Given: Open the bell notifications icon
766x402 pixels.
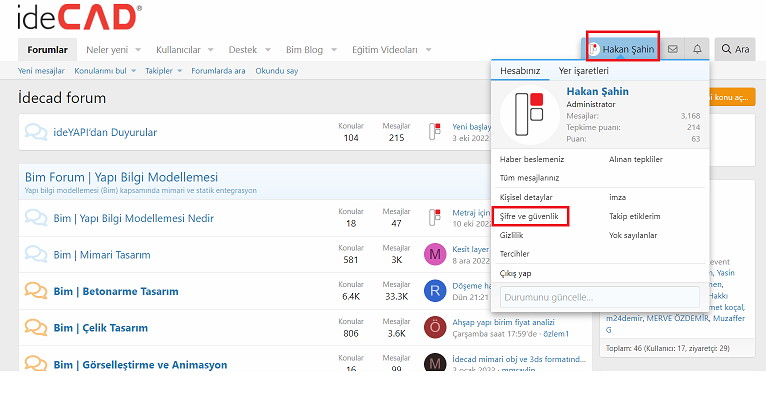Looking at the screenshot, I should coord(697,49).
